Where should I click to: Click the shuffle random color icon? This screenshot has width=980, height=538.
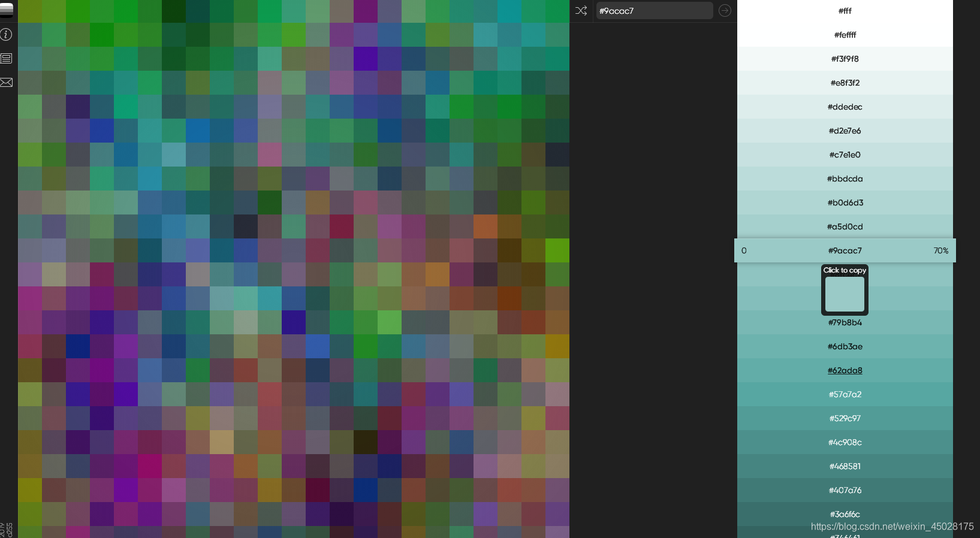pyautogui.click(x=581, y=11)
